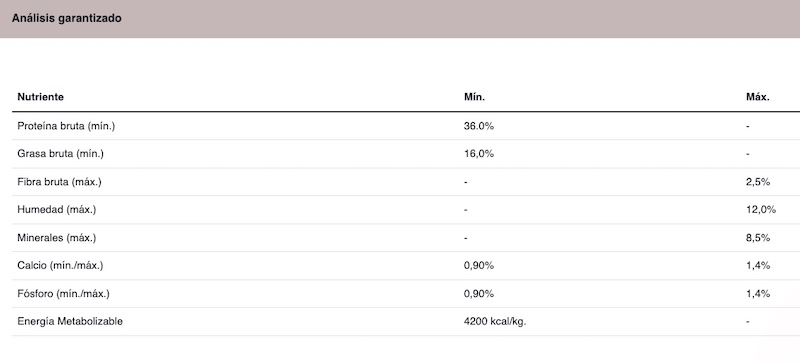The width and height of the screenshot is (800, 363).
Task: Select the Fósforo (mín./máx.) row label
Action: pyautogui.click(x=63, y=294)
